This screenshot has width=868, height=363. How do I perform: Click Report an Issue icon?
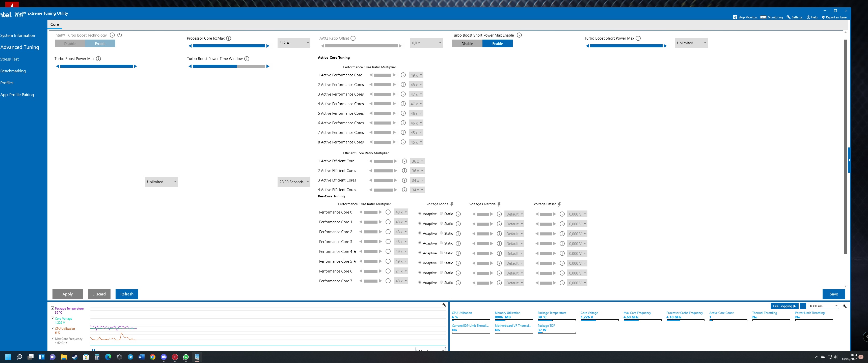823,17
